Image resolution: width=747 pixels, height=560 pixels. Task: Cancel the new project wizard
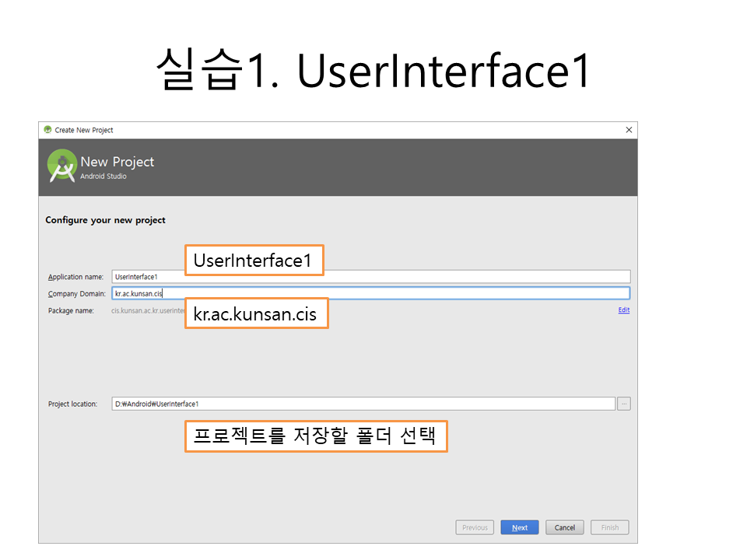[x=564, y=527]
